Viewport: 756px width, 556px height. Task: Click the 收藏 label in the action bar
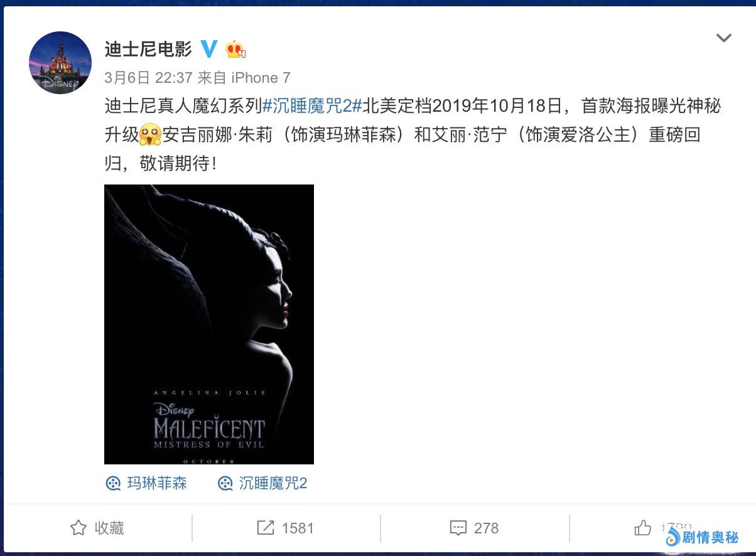(x=109, y=528)
